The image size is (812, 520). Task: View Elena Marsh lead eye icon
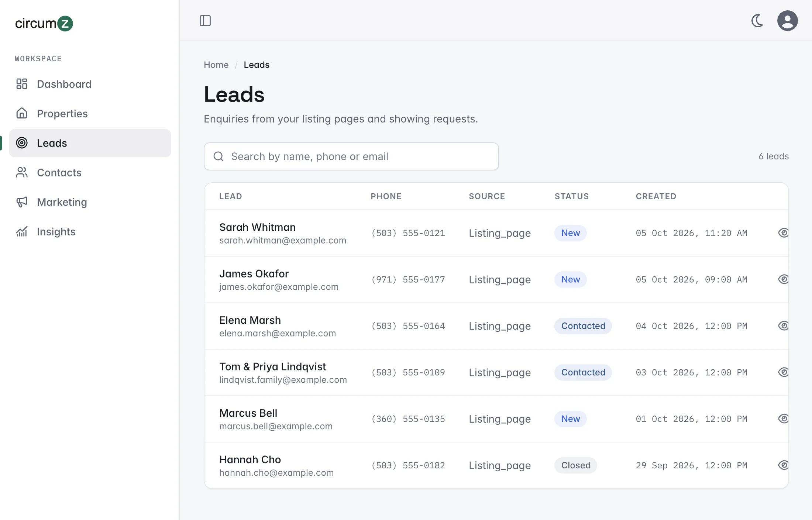click(783, 326)
